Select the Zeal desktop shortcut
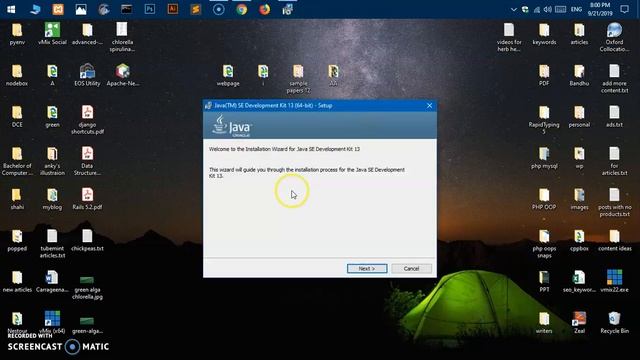This screenshot has width=640, height=360. coord(579,322)
